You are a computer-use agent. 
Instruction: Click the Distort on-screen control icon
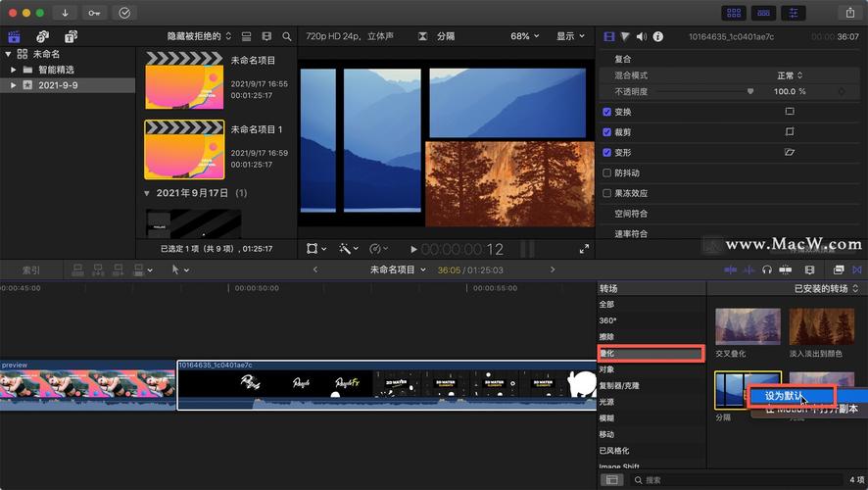point(790,152)
